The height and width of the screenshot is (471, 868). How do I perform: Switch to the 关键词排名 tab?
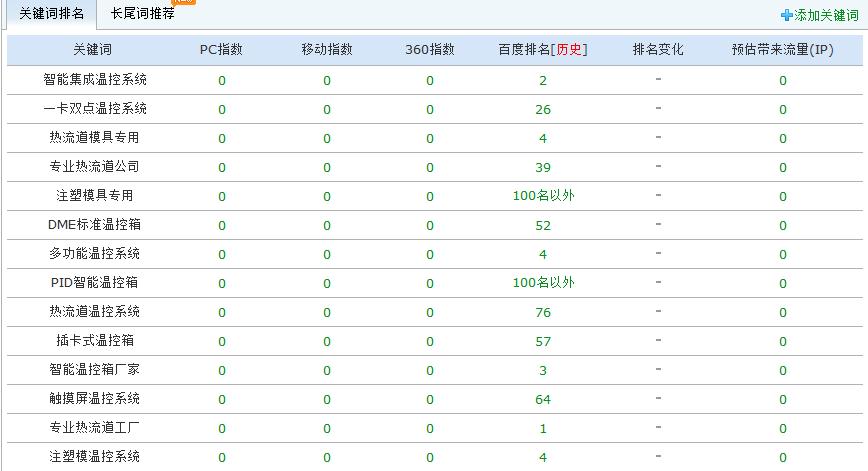tap(51, 13)
